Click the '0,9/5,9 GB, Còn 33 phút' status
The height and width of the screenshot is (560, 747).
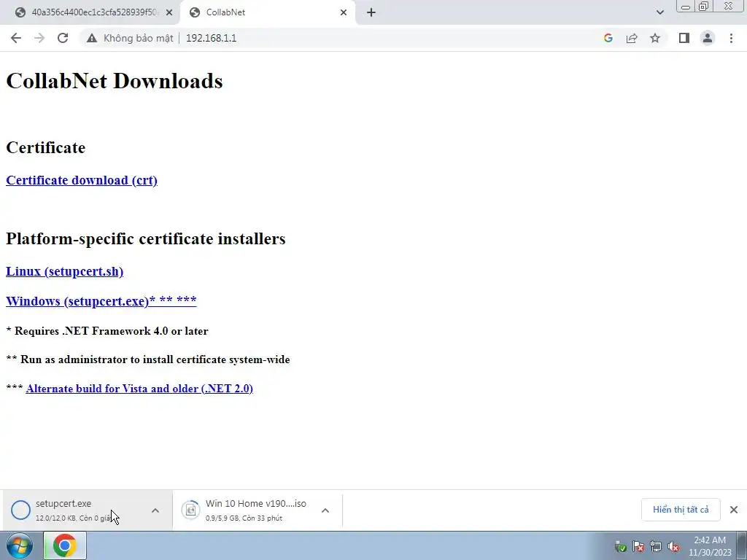tap(244, 518)
